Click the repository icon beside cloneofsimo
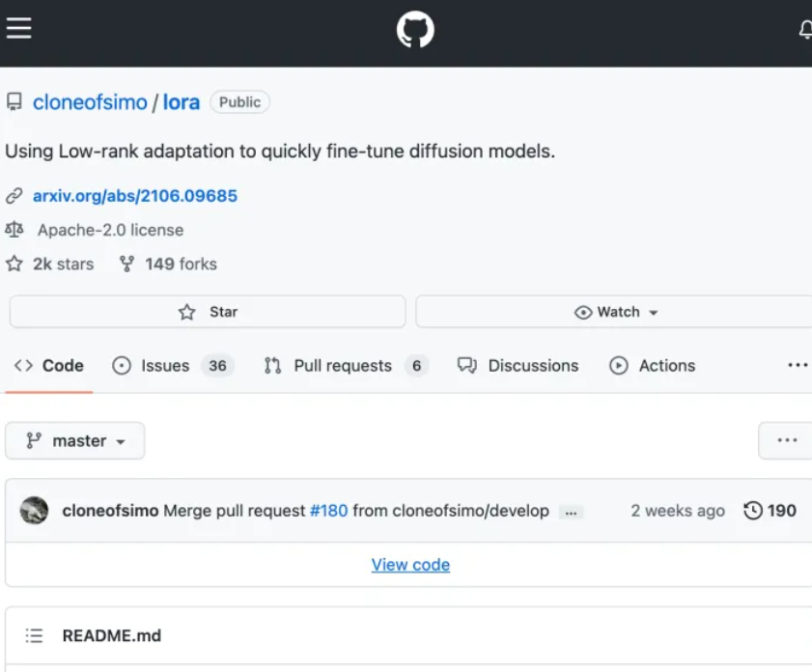812x672 pixels. [14, 102]
